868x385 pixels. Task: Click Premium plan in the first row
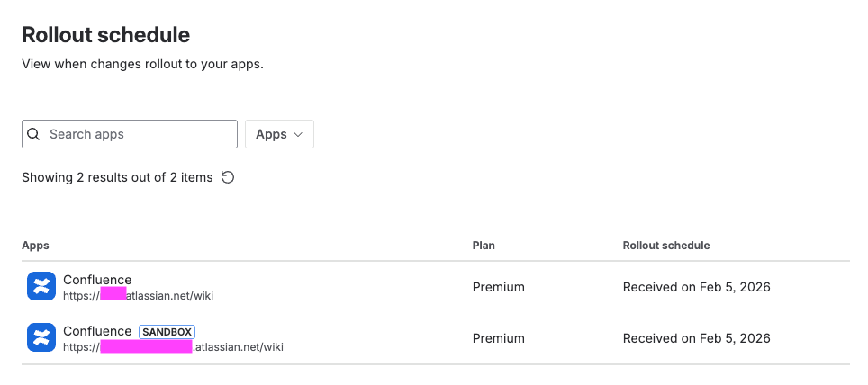[498, 287]
